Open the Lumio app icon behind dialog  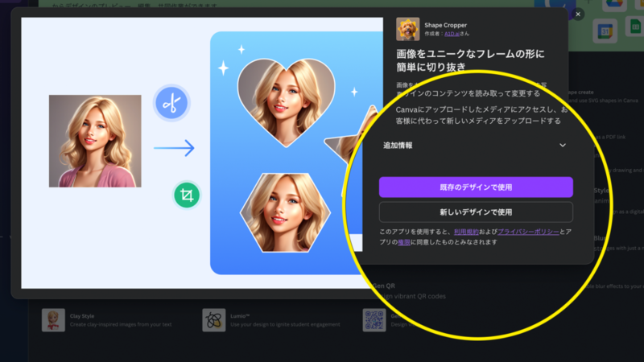click(213, 320)
